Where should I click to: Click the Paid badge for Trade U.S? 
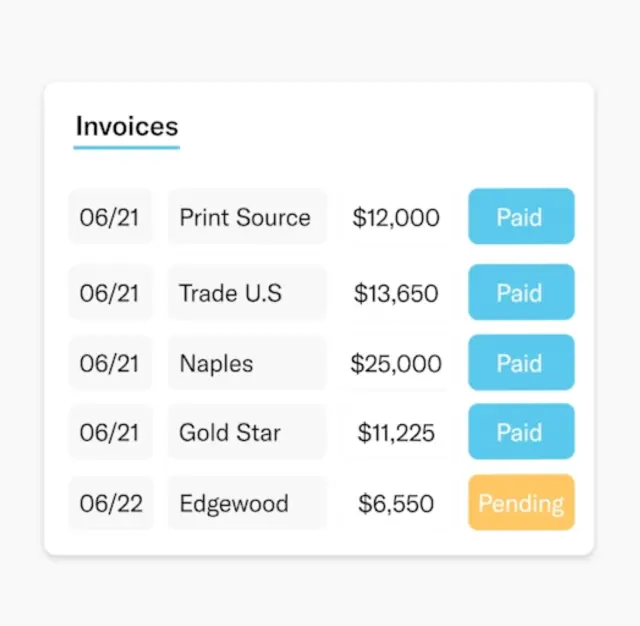(521, 292)
